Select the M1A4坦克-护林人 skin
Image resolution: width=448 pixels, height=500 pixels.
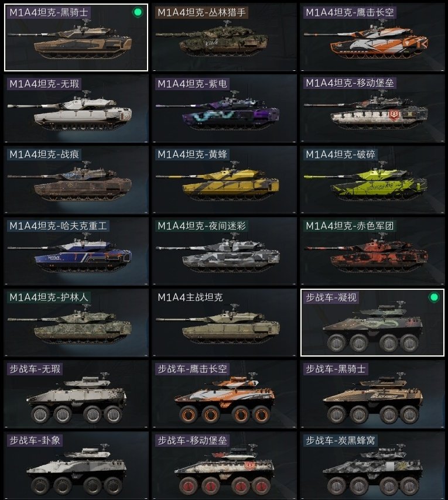pos(76,323)
